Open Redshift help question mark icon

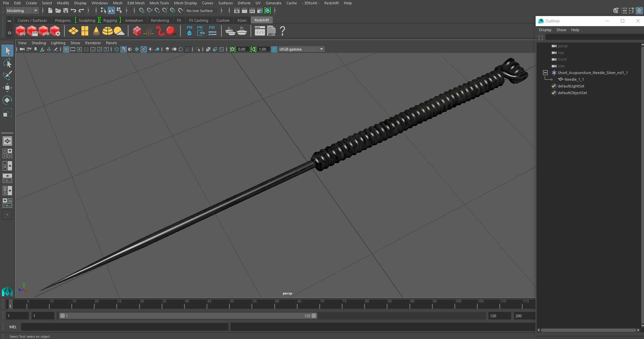pos(282,31)
